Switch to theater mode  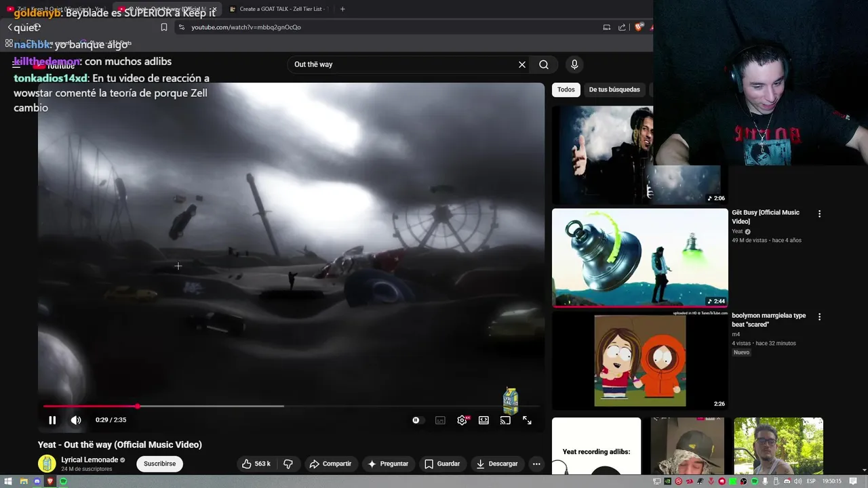[x=484, y=420]
